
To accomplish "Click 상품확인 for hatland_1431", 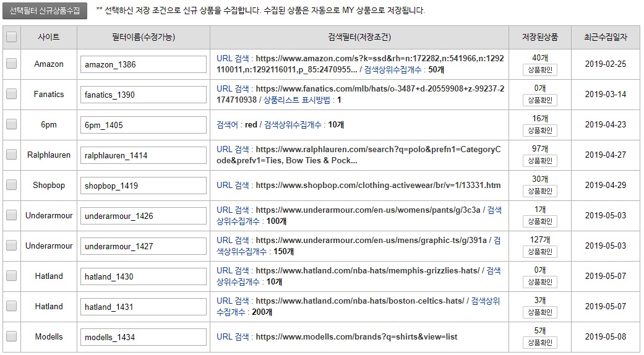I will tap(539, 312).
